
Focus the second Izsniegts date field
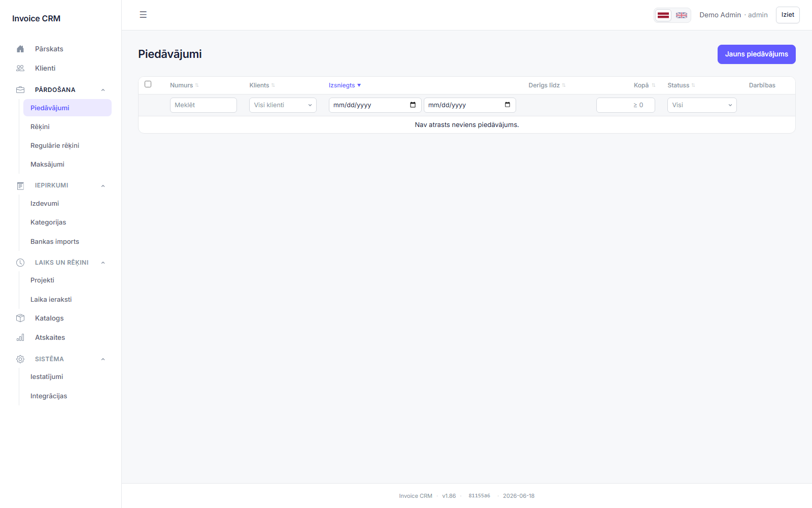click(470, 105)
